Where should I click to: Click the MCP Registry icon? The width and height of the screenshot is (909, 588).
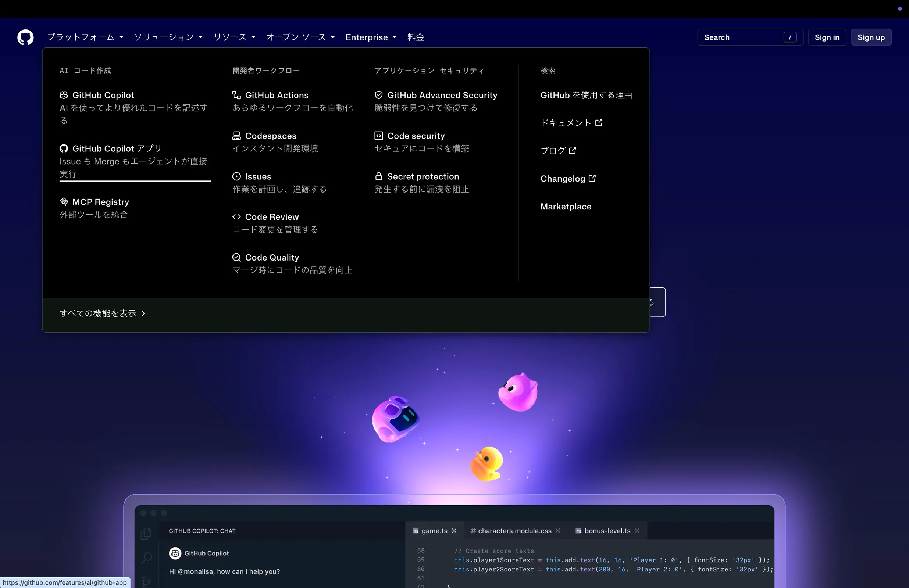tap(64, 202)
